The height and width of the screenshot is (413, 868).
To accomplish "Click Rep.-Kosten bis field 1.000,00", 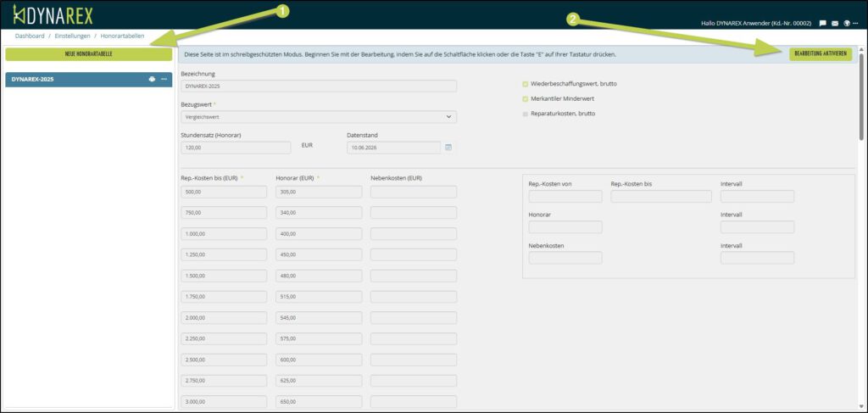I will coord(224,233).
